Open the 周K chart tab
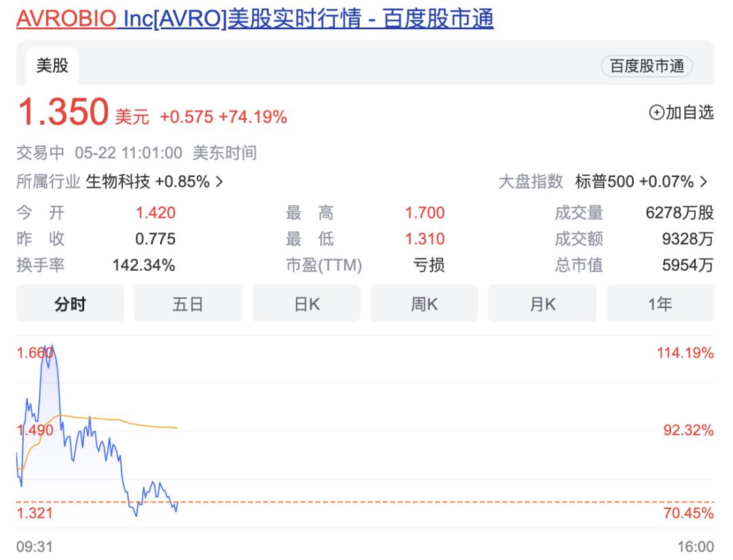 [x=424, y=303]
